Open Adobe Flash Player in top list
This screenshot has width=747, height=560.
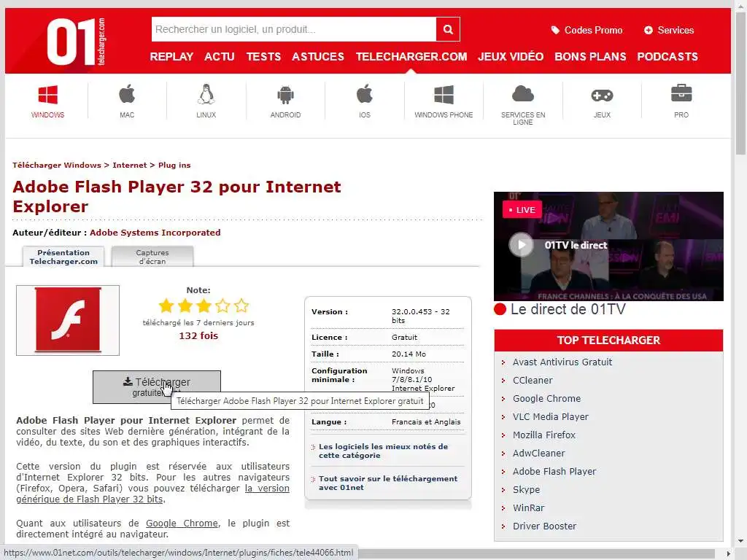pyautogui.click(x=554, y=472)
